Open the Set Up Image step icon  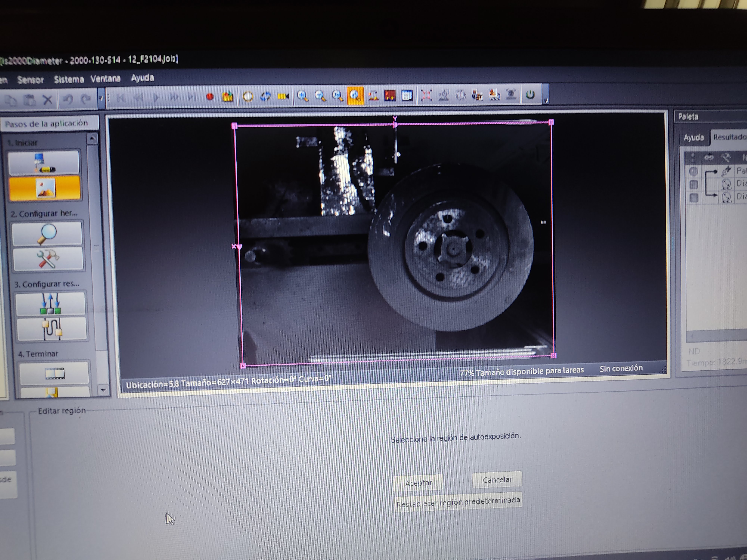[x=45, y=188]
